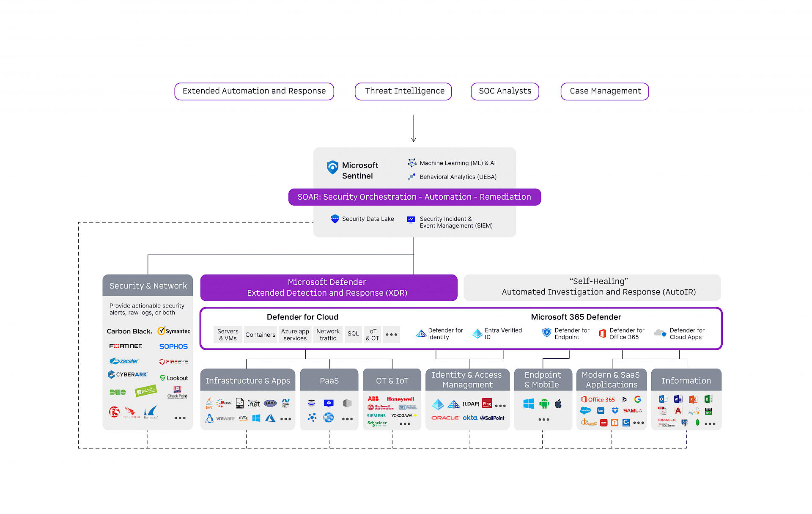Click the Salesforce cloud logo
The image size is (812, 514).
585,411
